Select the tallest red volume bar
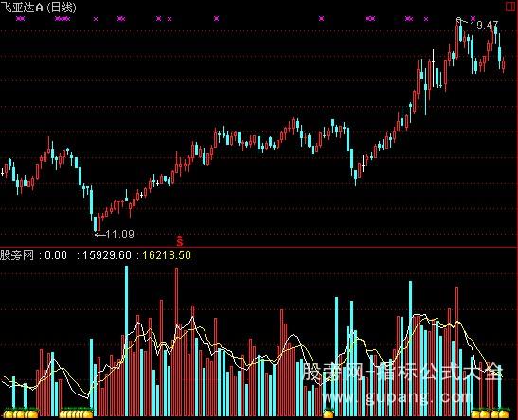 point(176,341)
